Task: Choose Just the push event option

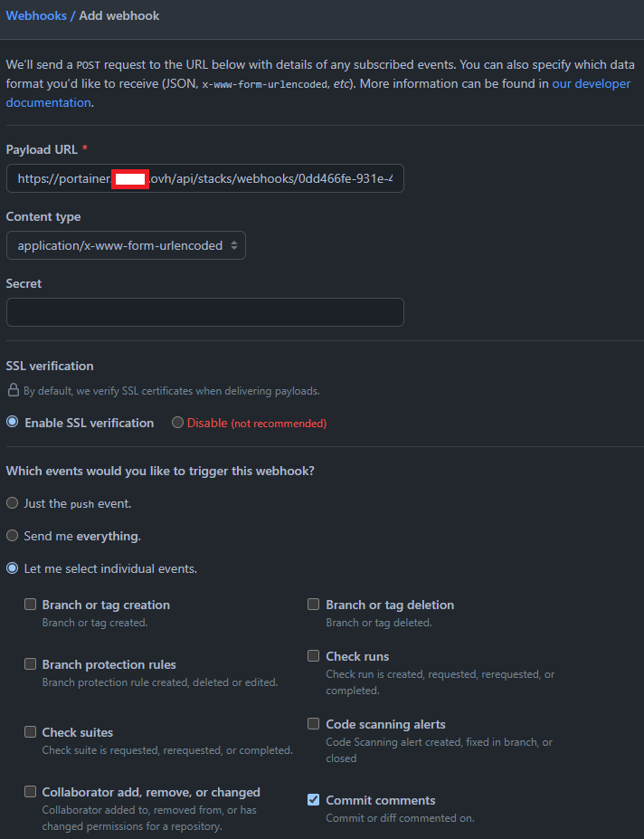Action: [13, 503]
